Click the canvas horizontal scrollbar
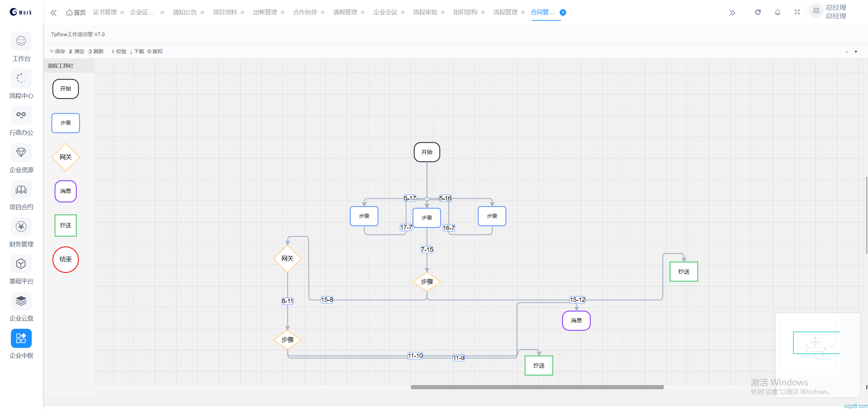 [537, 387]
